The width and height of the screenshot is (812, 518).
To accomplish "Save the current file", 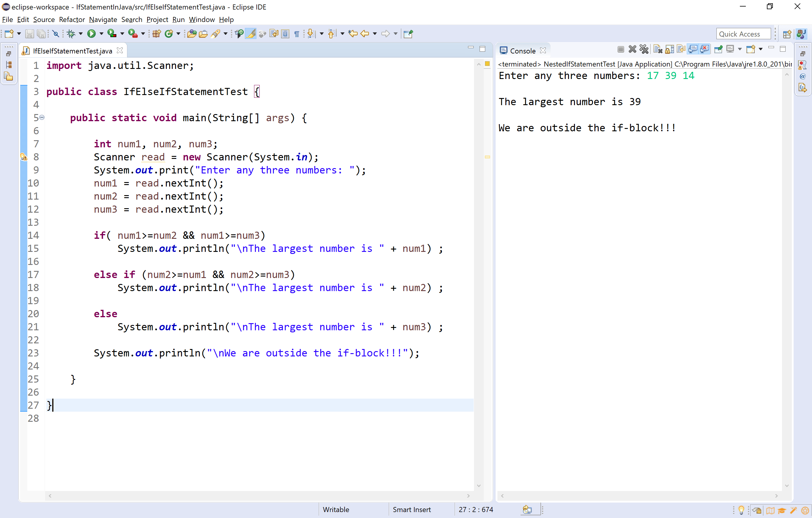I will point(30,33).
